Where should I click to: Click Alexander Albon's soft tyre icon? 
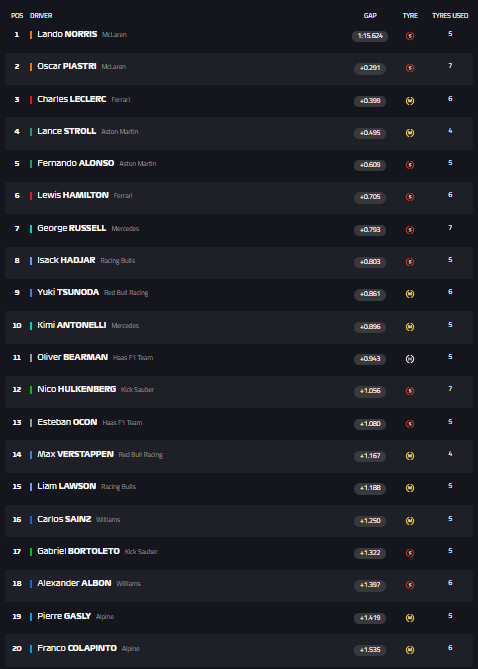410,585
